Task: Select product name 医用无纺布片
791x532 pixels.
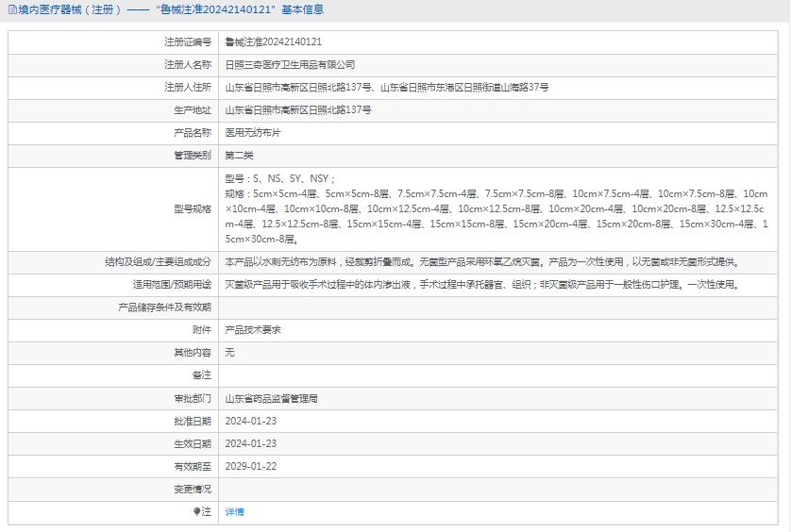Action: 252,133
